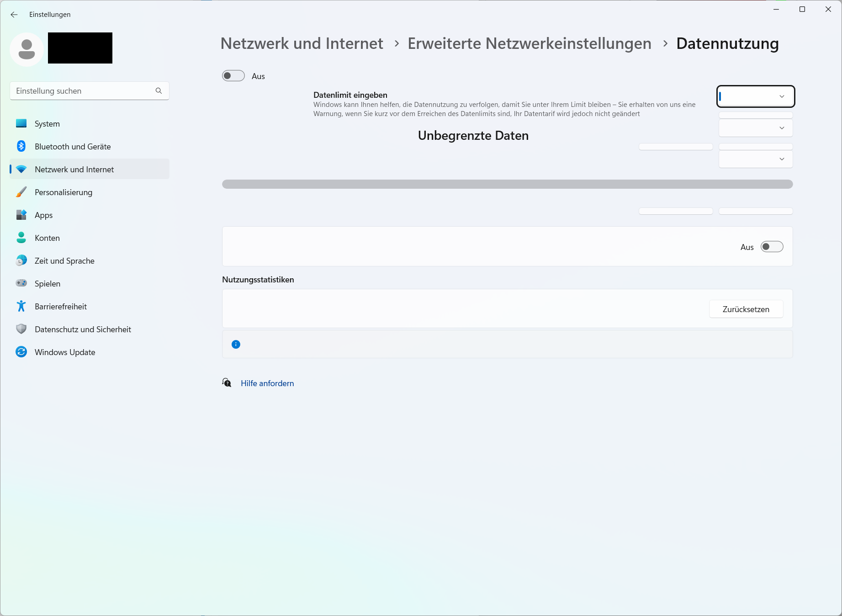842x616 pixels.
Task: Open Spielen settings category
Action: coord(90,283)
